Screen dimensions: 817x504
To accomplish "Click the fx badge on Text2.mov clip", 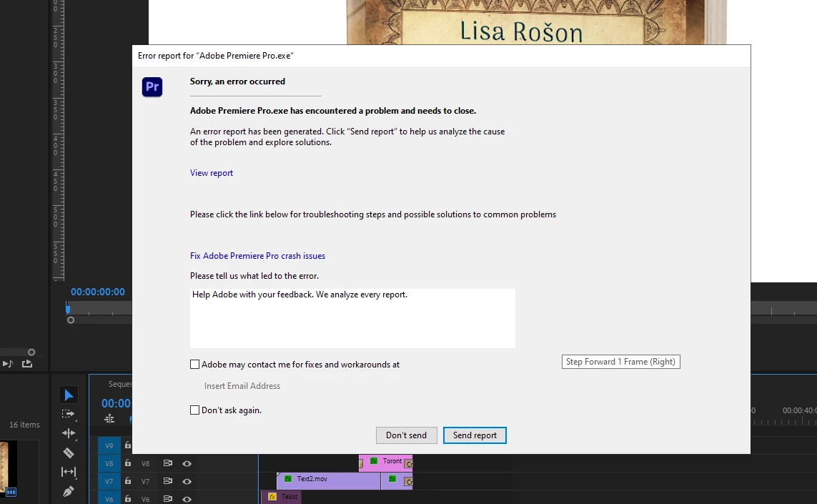I will 288,478.
